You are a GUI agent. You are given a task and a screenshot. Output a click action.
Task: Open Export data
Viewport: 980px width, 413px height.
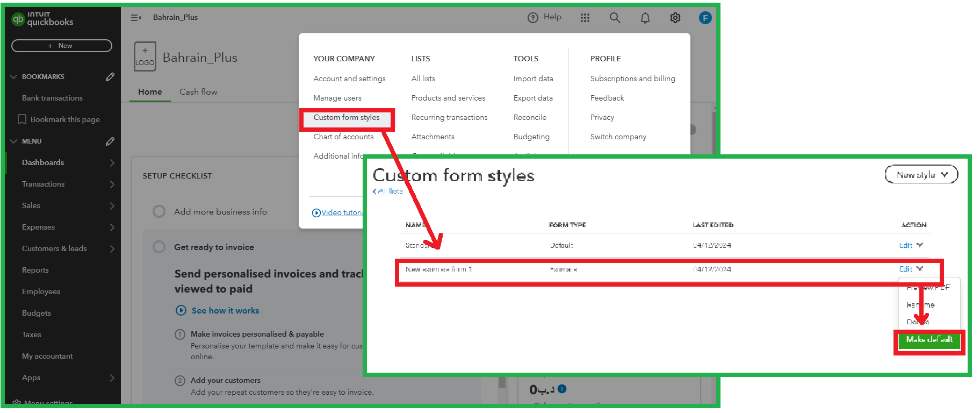(x=533, y=98)
